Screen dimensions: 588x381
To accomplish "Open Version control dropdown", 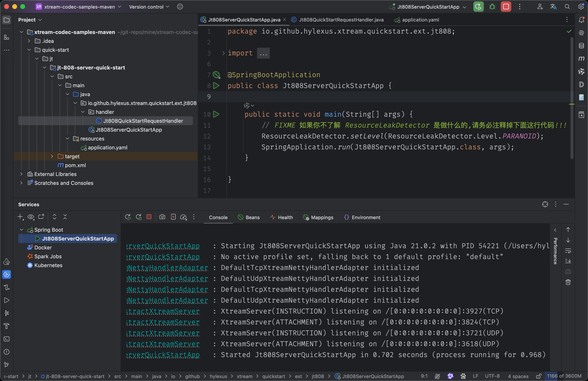I will pos(149,7).
